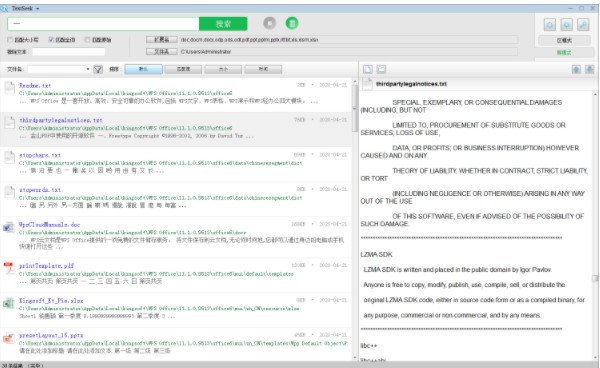Toggle the 匹配大小写 match case checkbox
The width and height of the screenshot is (600, 368).
point(10,40)
